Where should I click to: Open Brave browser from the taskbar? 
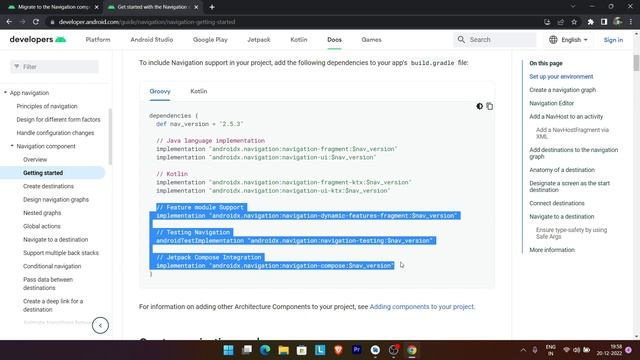pyautogui.click(x=338, y=350)
